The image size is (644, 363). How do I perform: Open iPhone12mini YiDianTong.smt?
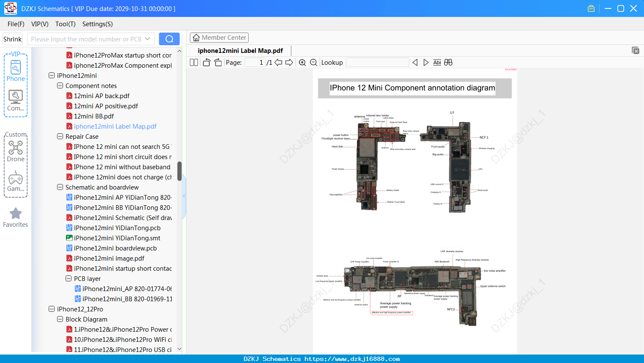coord(113,238)
